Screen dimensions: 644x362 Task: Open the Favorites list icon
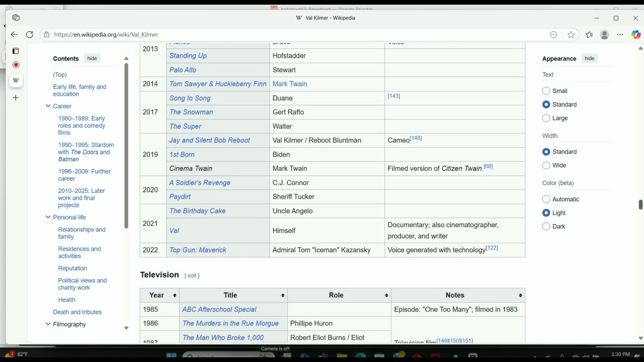coord(589,35)
